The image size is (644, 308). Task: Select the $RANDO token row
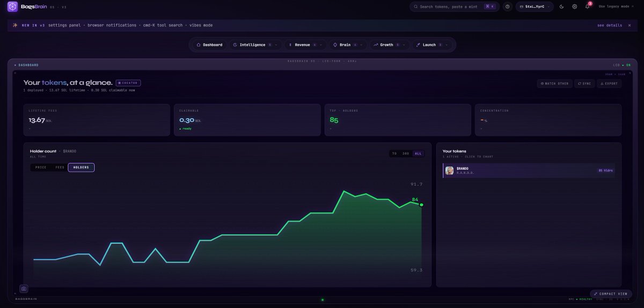coord(530,171)
